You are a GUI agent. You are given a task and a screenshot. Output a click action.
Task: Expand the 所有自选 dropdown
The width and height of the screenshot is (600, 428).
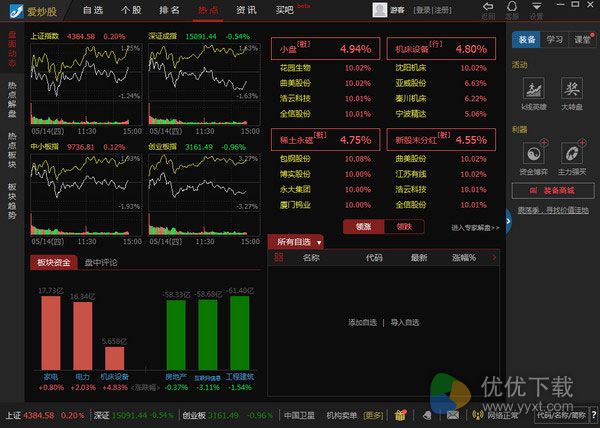(x=319, y=242)
